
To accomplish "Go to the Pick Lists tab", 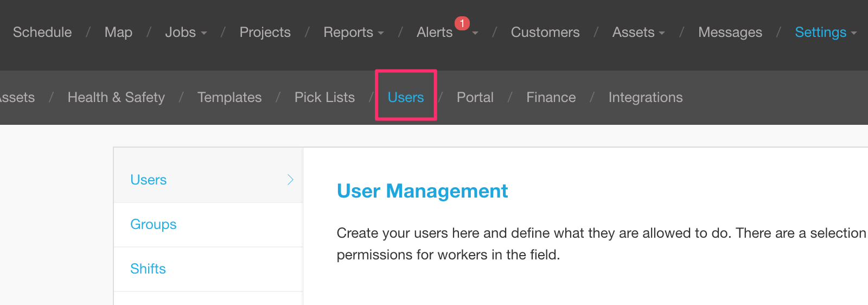I will (x=324, y=98).
